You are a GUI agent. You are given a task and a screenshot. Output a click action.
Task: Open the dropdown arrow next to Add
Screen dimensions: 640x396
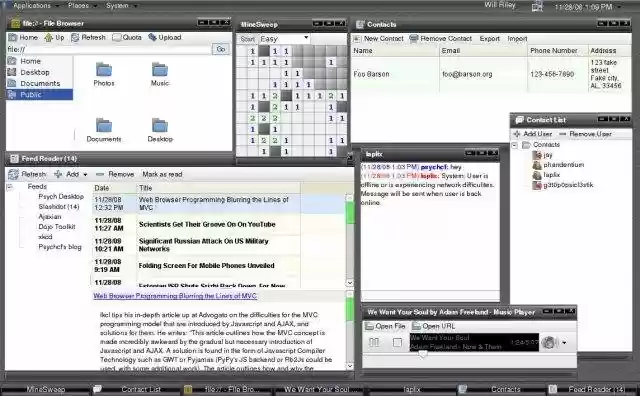[85, 175]
